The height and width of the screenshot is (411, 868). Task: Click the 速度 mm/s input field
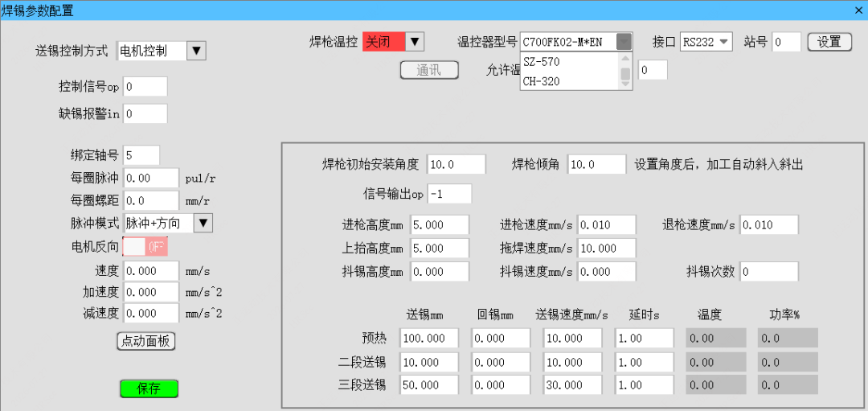(x=151, y=271)
